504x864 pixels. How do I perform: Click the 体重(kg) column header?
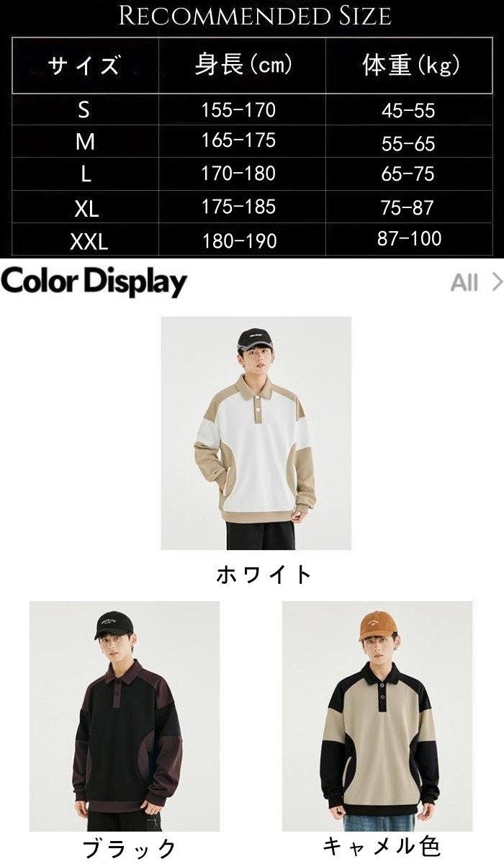point(410,66)
